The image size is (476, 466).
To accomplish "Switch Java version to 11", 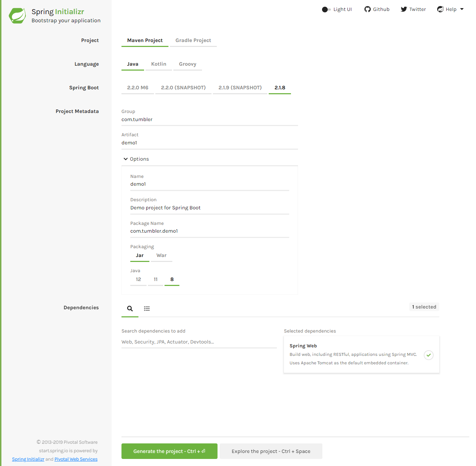I will (155, 279).
